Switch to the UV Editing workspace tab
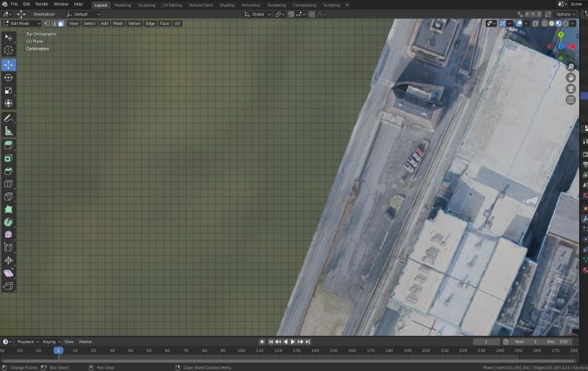The height and width of the screenshot is (371, 588). coord(172,5)
